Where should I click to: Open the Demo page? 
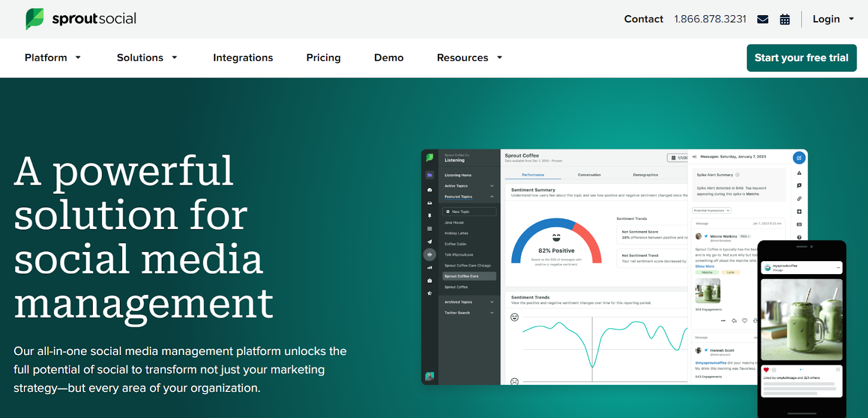click(x=389, y=58)
